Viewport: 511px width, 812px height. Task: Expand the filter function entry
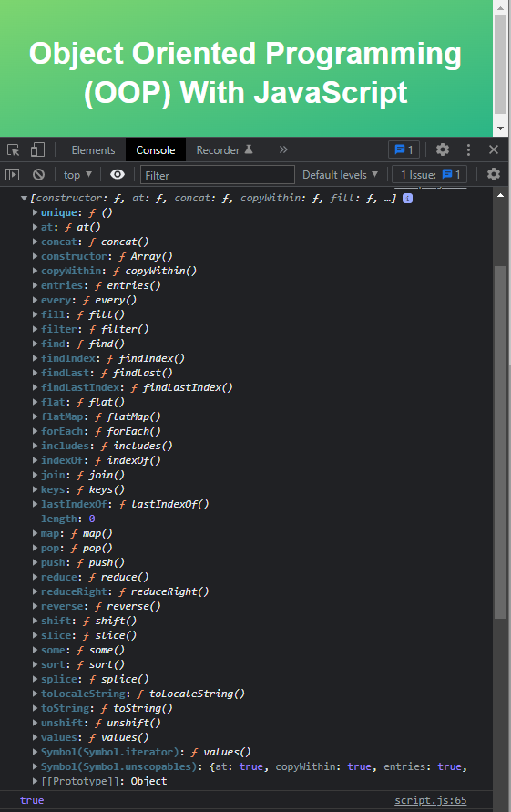pos(35,329)
